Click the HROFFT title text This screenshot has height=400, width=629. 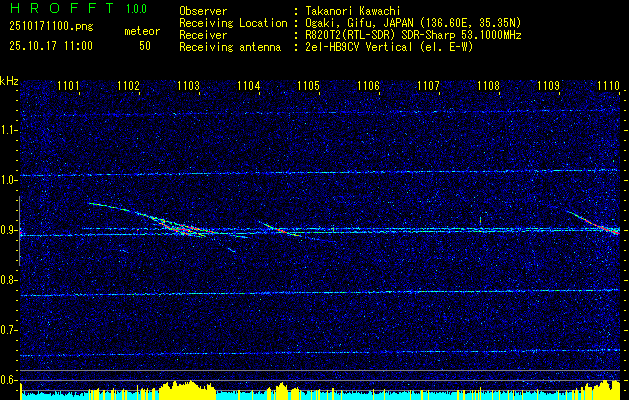pos(62,8)
